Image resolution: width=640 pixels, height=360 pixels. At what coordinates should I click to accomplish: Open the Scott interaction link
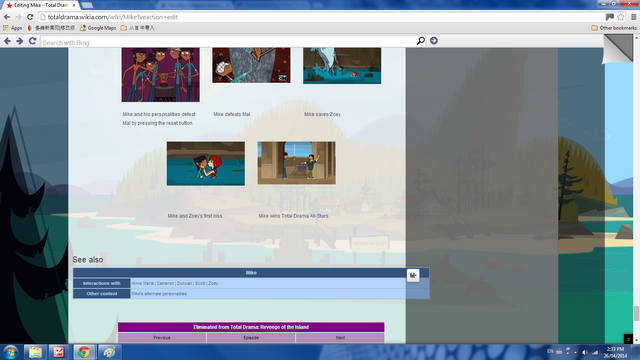(x=200, y=283)
